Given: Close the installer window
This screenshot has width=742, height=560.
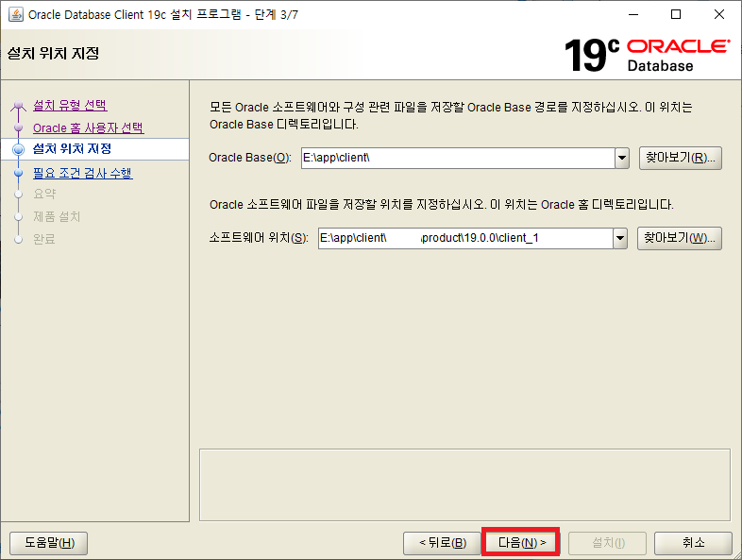Looking at the screenshot, I should point(719,15).
